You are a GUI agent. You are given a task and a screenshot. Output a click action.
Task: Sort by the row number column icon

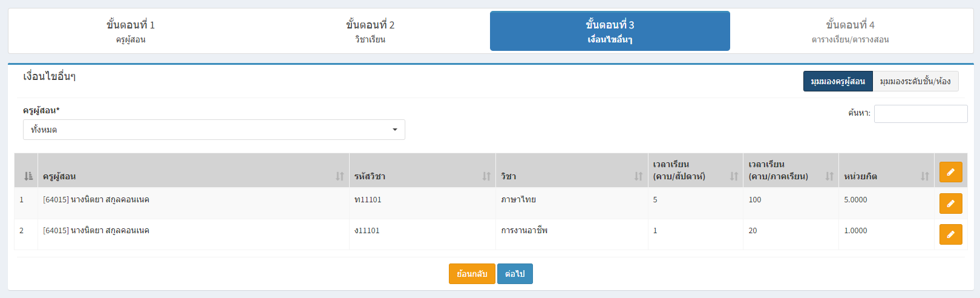[x=28, y=176]
